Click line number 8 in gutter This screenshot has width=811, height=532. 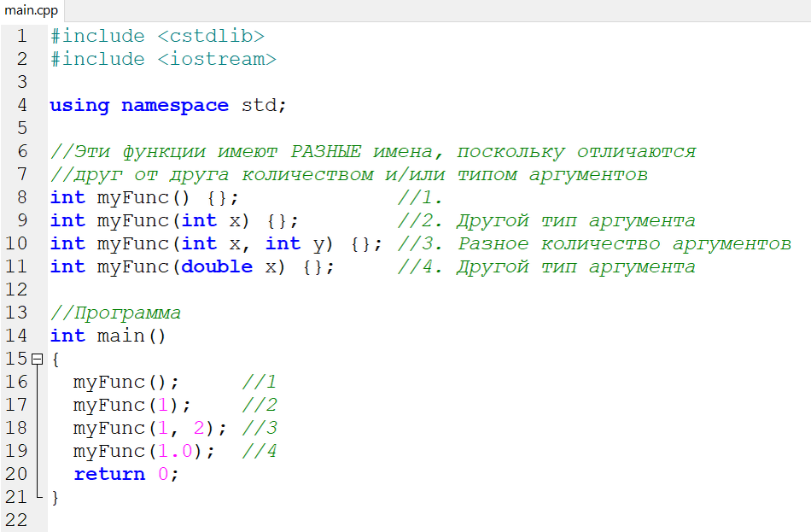click(x=21, y=197)
